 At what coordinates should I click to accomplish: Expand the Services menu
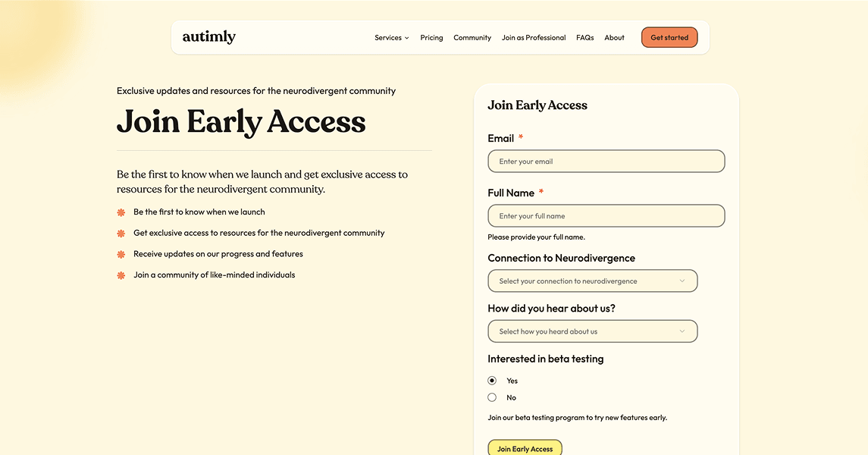pyautogui.click(x=391, y=38)
